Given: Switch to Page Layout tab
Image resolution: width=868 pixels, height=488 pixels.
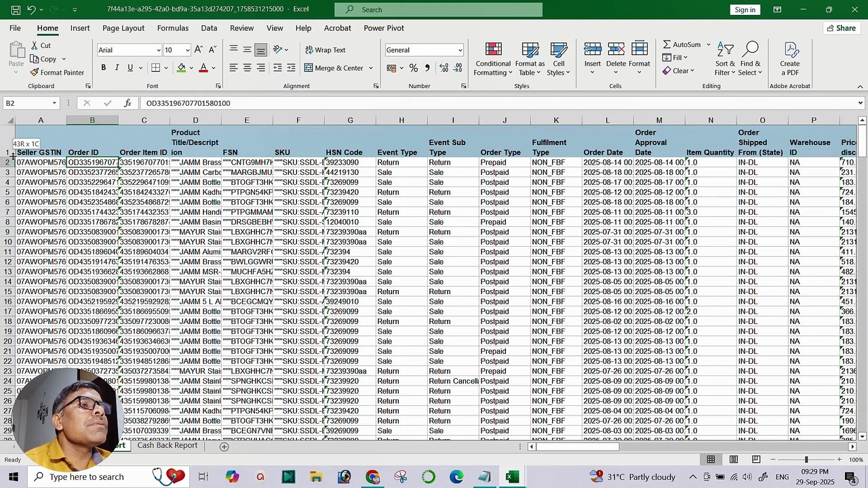Looking at the screenshot, I should [123, 28].
